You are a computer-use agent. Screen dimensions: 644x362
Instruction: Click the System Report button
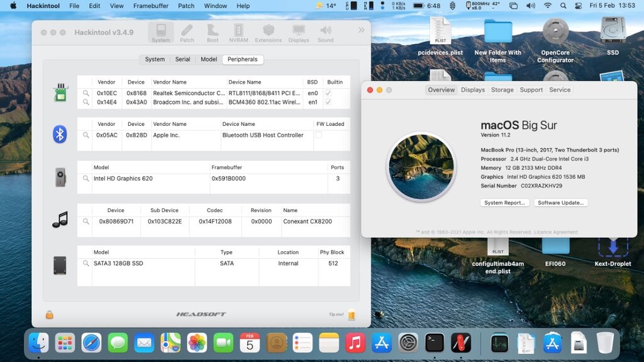(504, 203)
